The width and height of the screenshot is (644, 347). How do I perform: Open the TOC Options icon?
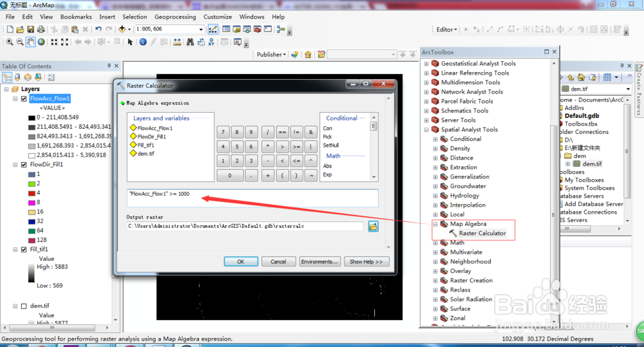click(x=51, y=77)
